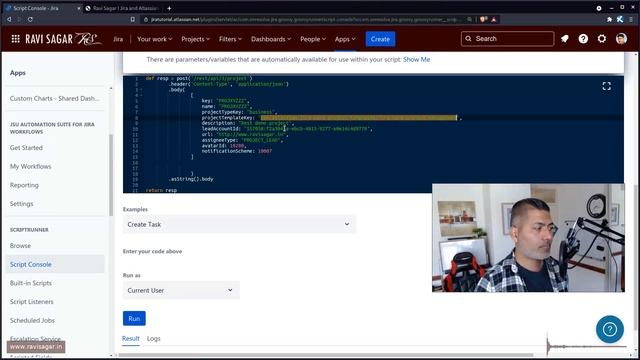The width and height of the screenshot is (640, 360).
Task: Open the browser hamburger menu
Action: tap(631, 19)
